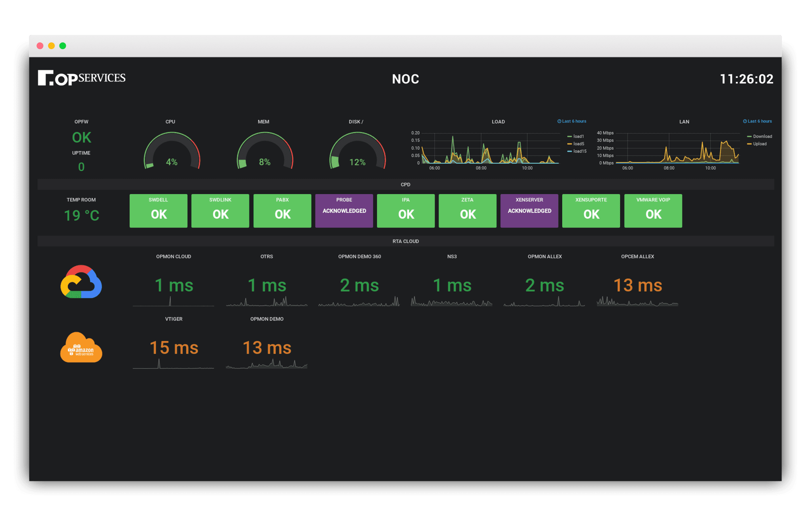Expand the CPD row header

(406, 184)
